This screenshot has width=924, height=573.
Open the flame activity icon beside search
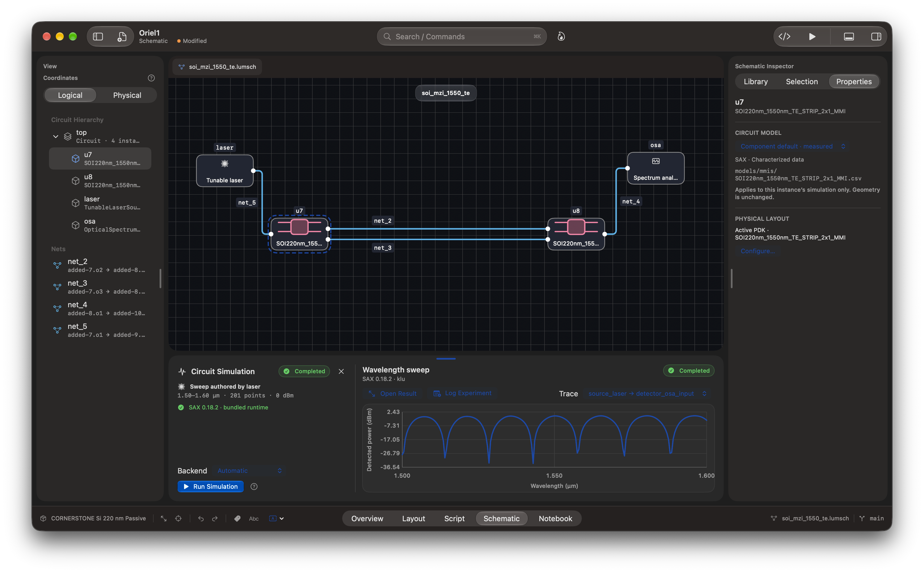pyautogui.click(x=561, y=36)
